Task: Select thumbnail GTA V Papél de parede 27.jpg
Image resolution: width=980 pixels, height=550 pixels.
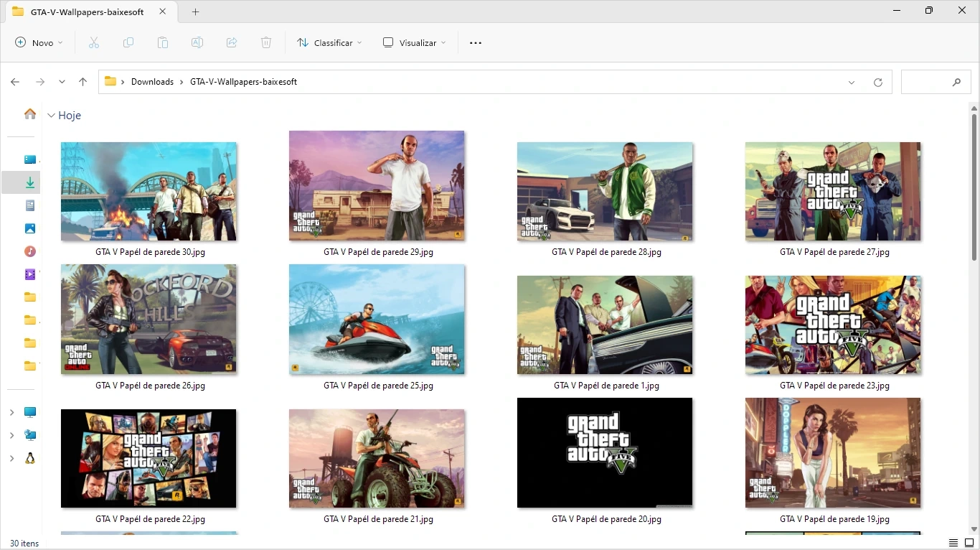Action: tap(833, 192)
